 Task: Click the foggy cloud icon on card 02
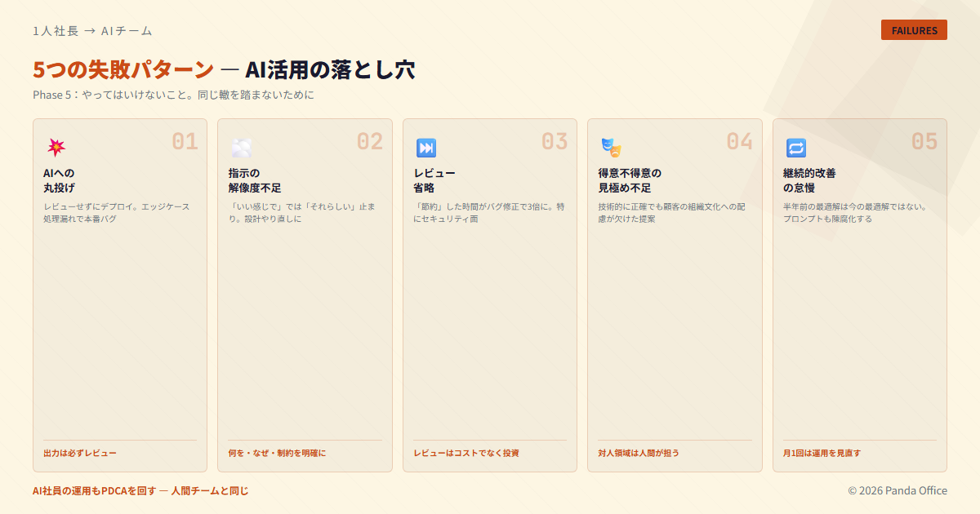[x=241, y=148]
